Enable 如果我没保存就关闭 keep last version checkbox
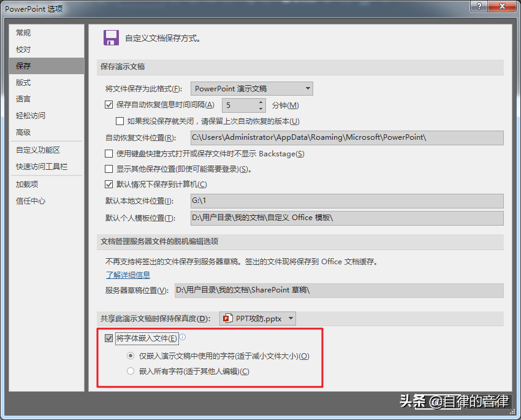This screenshot has height=420, width=521. 120,121
